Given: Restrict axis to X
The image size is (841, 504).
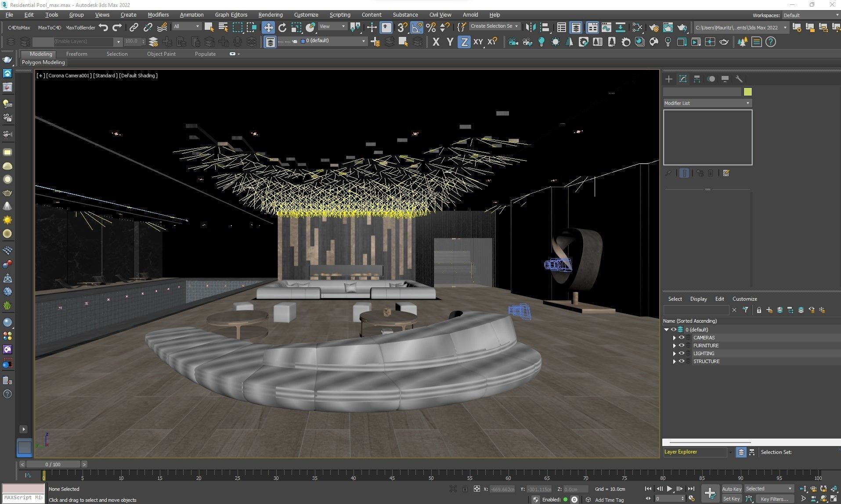Looking at the screenshot, I should [x=436, y=42].
